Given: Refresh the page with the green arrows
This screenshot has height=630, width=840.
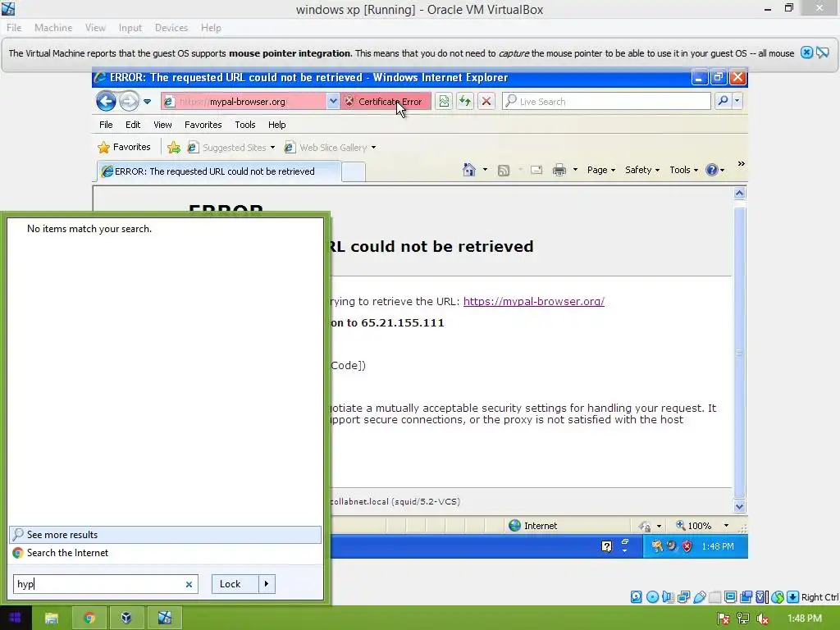Looking at the screenshot, I should (465, 101).
